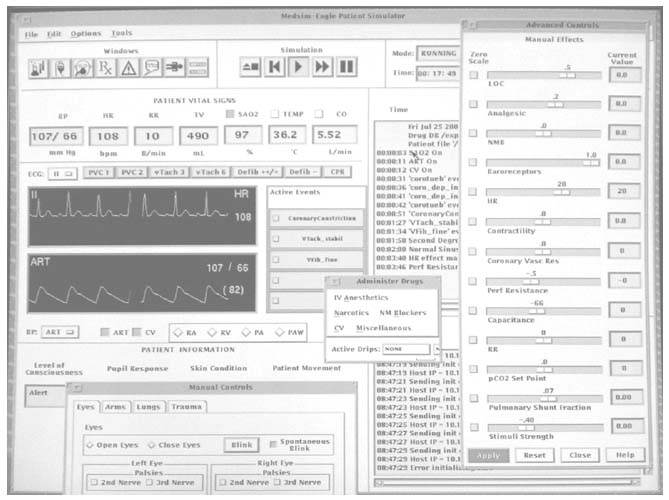Toggle the CO checkbox
Viewport: 669px width, 500px height.
coord(318,114)
